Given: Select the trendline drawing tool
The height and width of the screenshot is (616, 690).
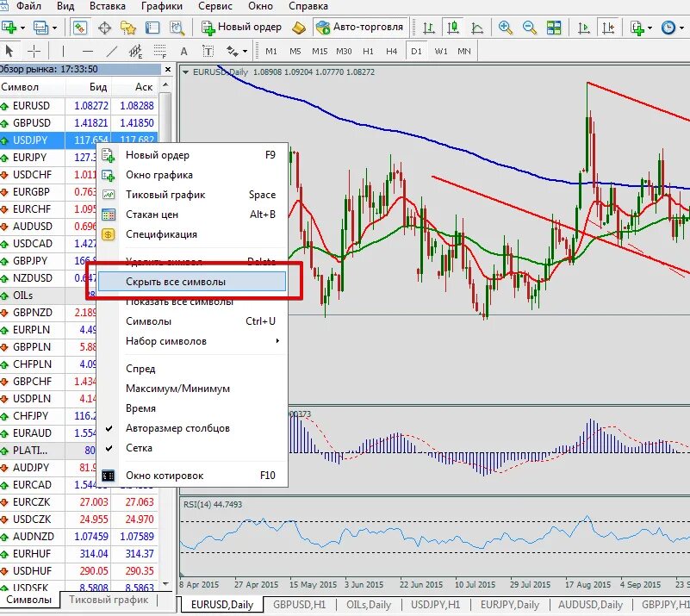Looking at the screenshot, I should (x=112, y=51).
